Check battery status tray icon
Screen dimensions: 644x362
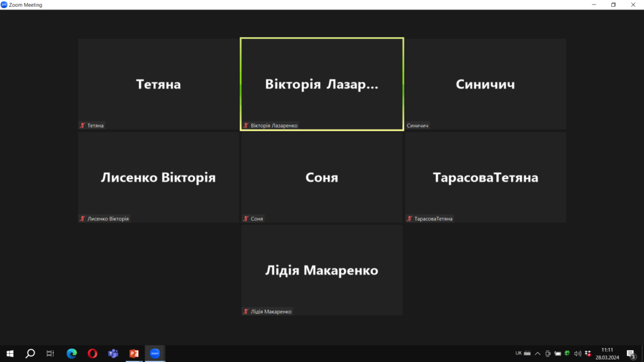(558, 353)
